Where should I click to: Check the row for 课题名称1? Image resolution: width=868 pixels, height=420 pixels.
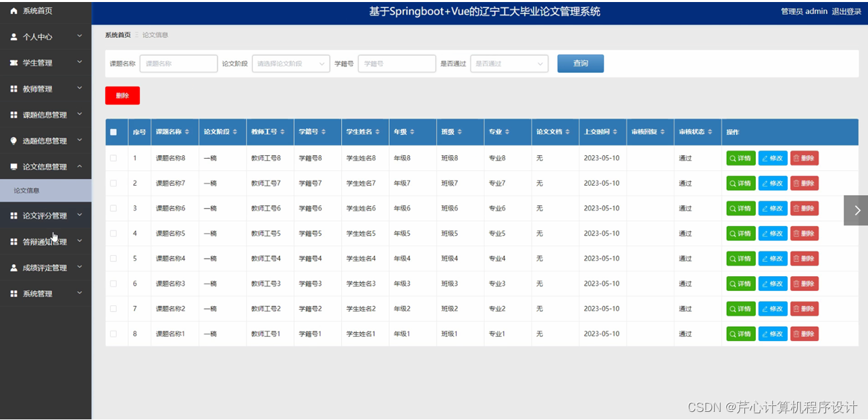[x=113, y=334]
